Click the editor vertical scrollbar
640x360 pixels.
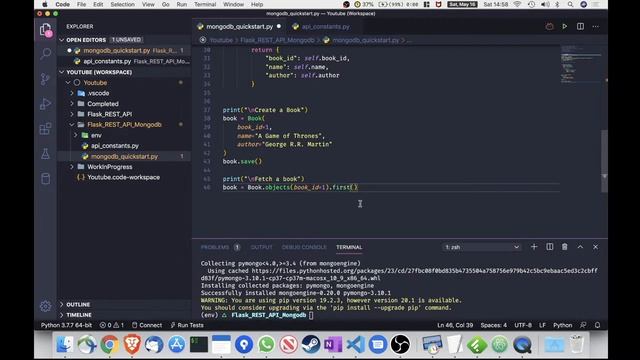tap(604, 161)
